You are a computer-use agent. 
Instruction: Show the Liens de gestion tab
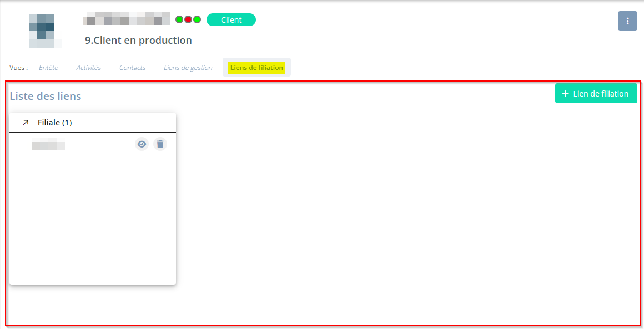(188, 68)
